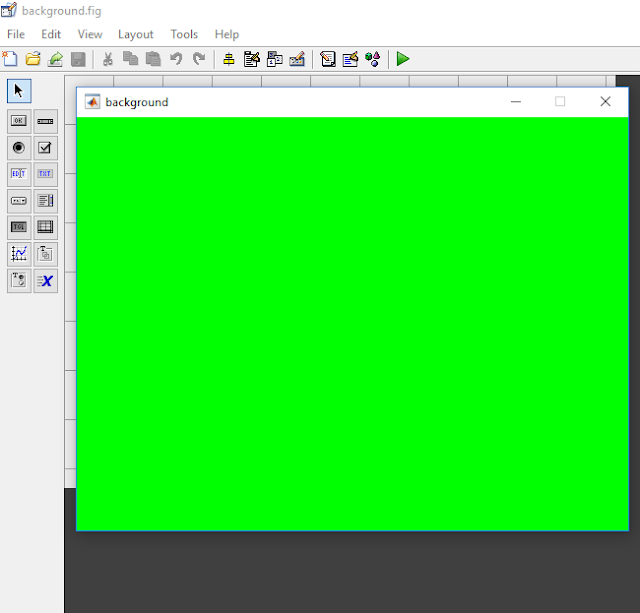Open the Edit menu
640x613 pixels.
tap(51, 34)
